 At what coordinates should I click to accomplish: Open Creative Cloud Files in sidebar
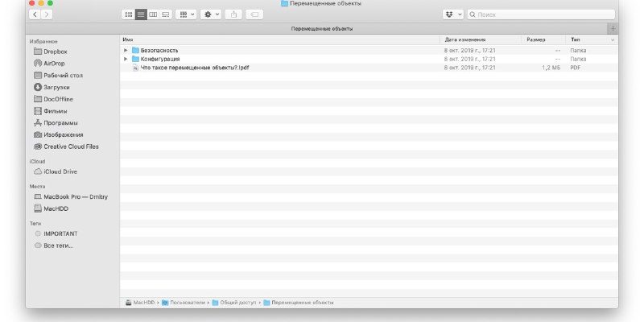coord(71,147)
